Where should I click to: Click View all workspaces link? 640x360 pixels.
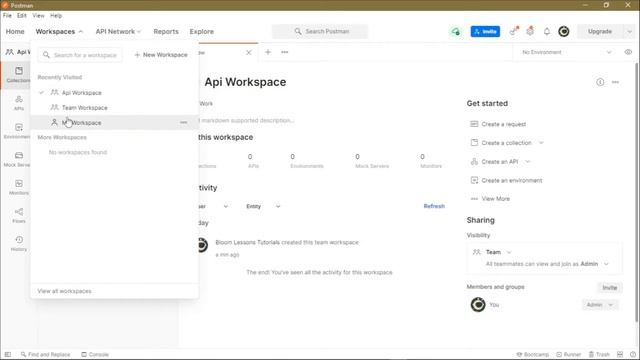click(x=64, y=291)
